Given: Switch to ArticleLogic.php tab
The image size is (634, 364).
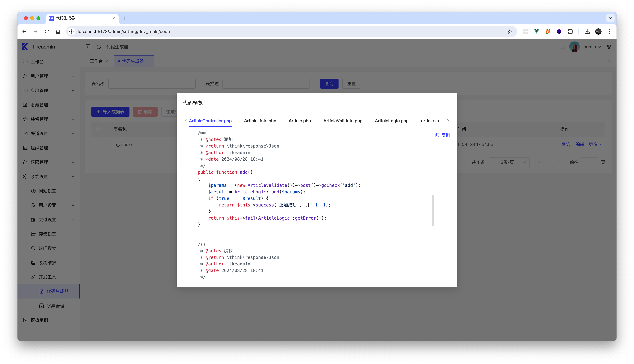Looking at the screenshot, I should click(392, 121).
